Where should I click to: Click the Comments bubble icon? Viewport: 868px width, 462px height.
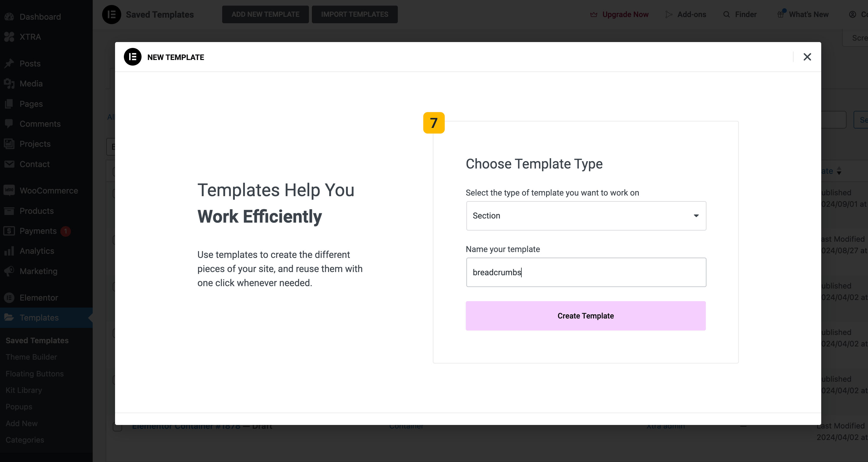click(9, 124)
